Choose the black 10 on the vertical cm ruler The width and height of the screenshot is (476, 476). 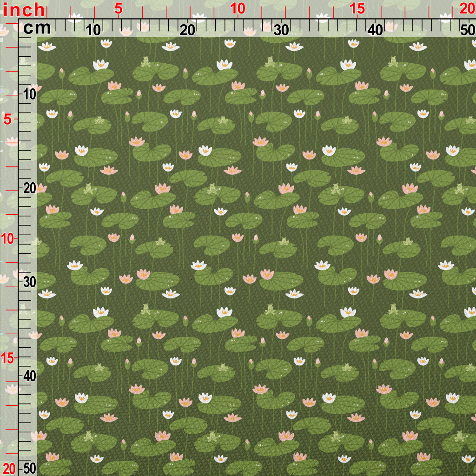tap(30, 95)
